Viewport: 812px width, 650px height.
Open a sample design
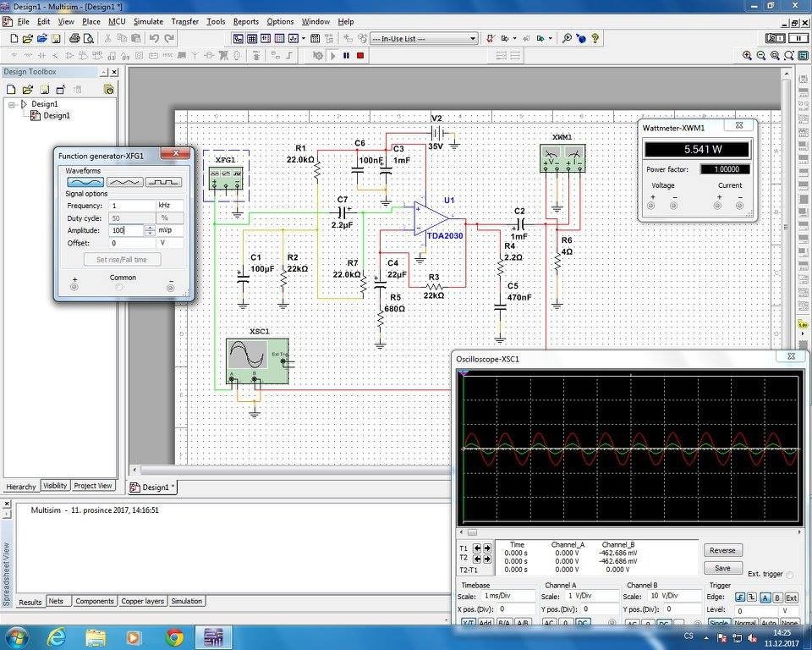click(x=42, y=38)
